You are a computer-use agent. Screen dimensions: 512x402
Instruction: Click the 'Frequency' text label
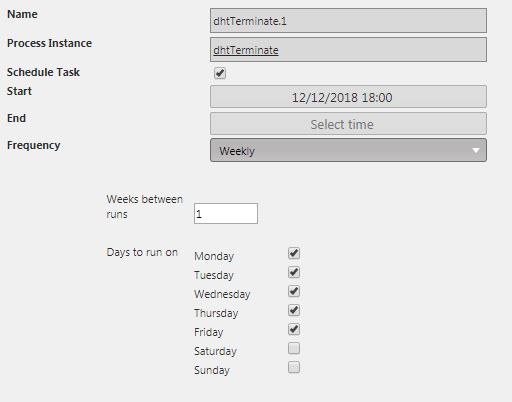[x=34, y=145]
